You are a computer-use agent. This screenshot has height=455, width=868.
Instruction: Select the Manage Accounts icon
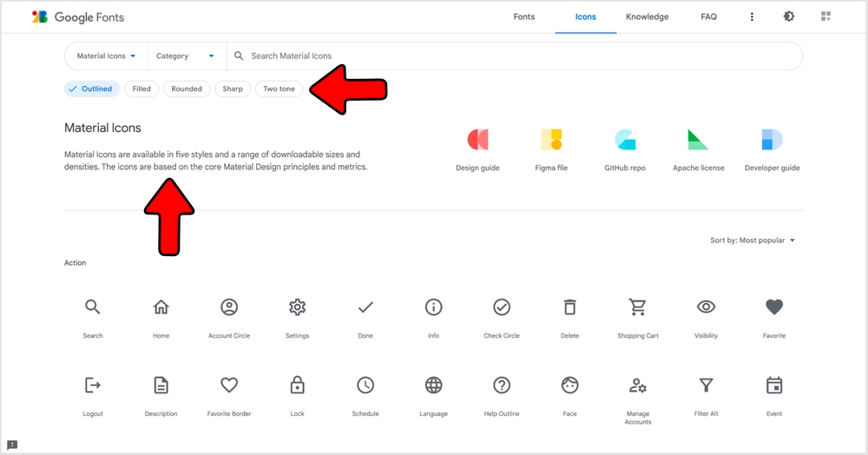638,386
